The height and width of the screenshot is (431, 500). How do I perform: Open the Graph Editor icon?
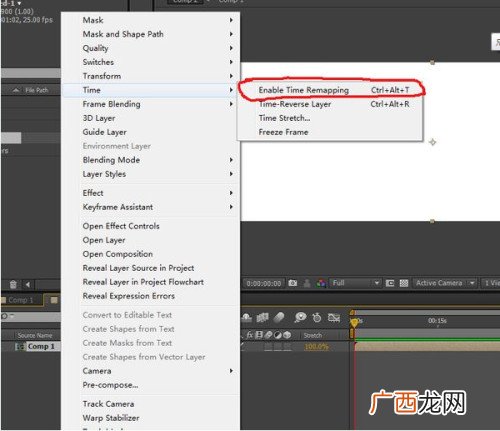(334, 317)
